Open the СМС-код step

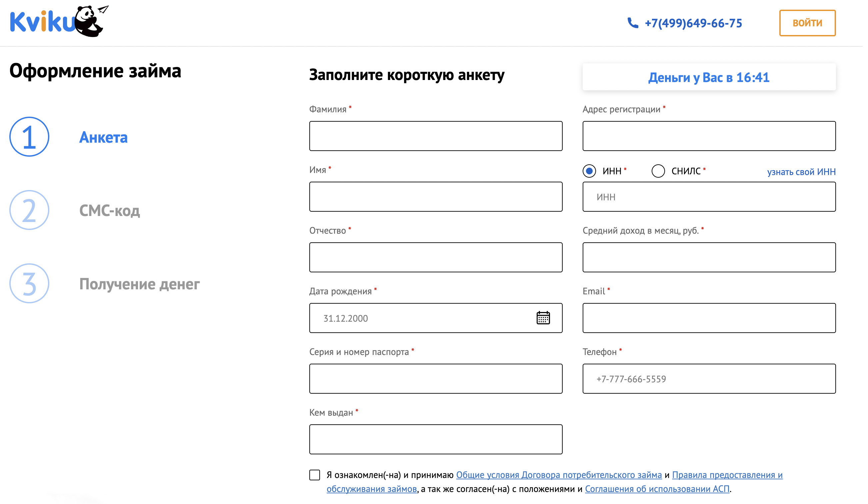(x=110, y=211)
